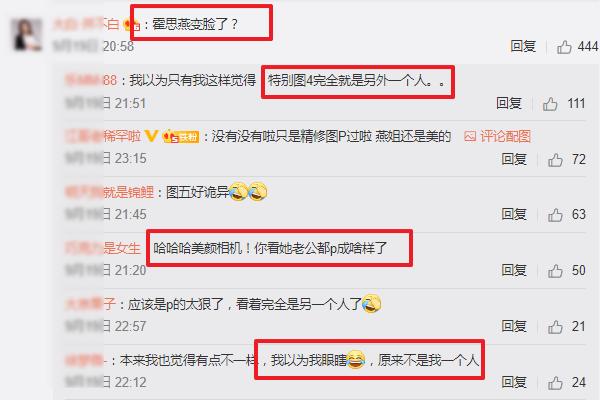Like the top comment with 444 likes
The width and height of the screenshot is (600, 400).
[564, 47]
